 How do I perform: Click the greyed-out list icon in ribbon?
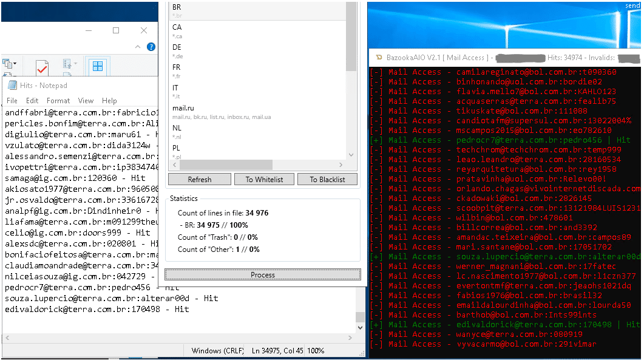click(x=67, y=64)
